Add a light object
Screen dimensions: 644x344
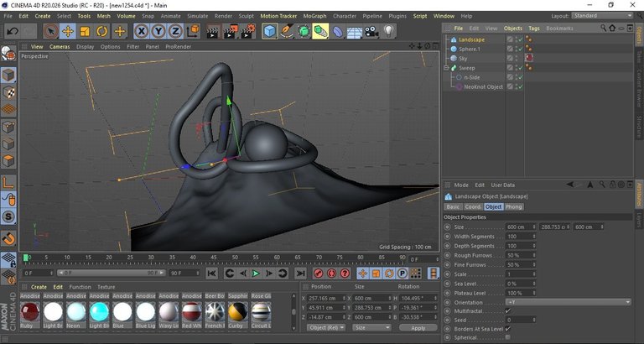pos(388,32)
